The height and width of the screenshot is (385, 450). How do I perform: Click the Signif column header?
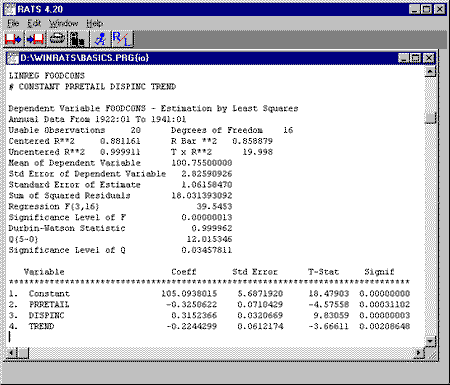tap(379, 272)
